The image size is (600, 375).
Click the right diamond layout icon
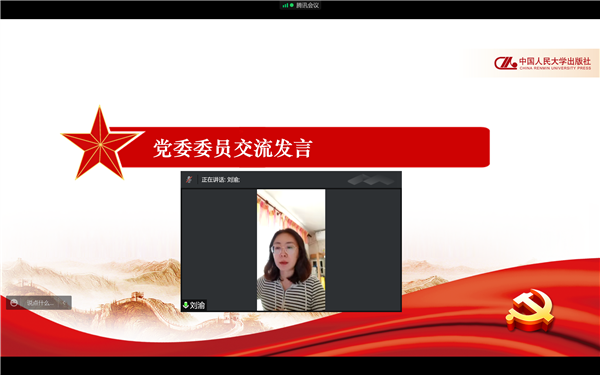tap(380, 180)
